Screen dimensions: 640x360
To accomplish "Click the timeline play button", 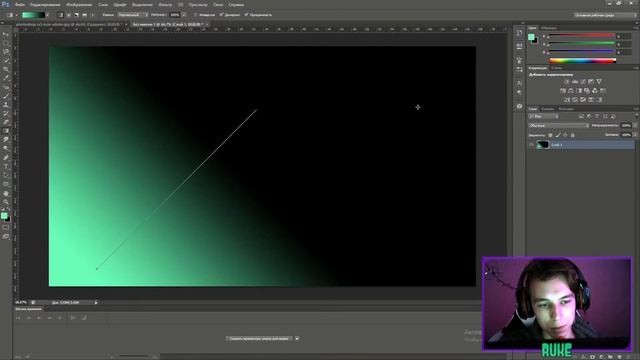I will [x=39, y=318].
